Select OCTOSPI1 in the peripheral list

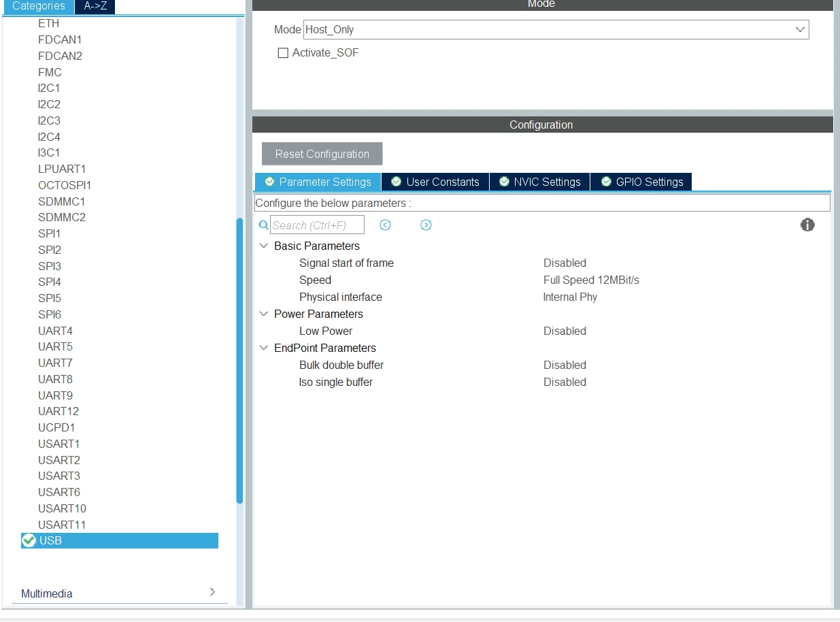65,185
